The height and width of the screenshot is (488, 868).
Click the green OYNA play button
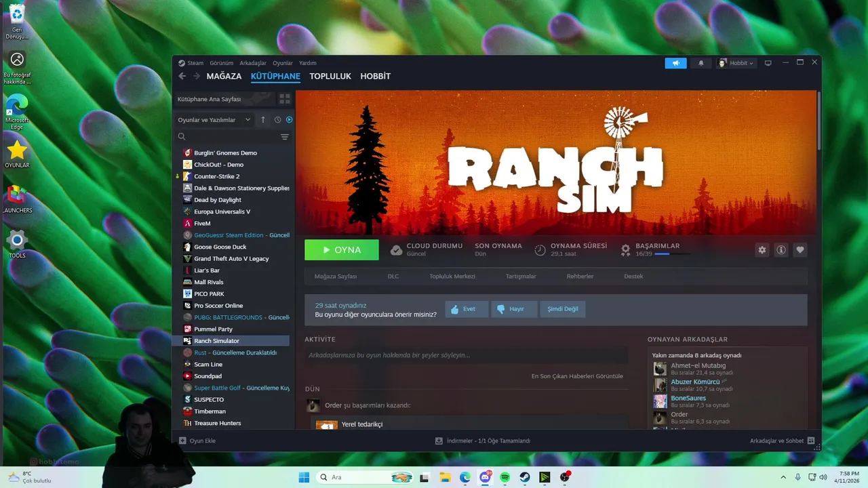[342, 250]
